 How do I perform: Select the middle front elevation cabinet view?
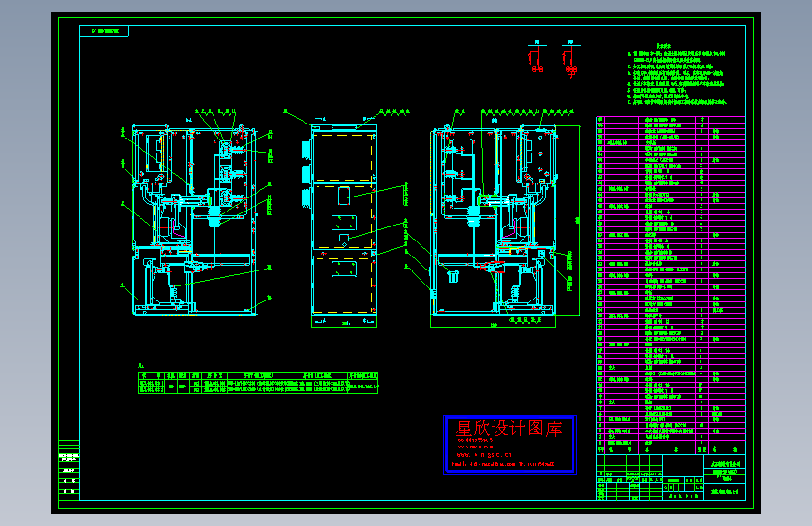344,220
